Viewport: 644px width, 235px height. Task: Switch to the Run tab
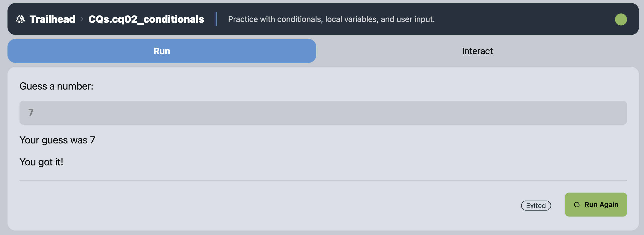(162, 51)
